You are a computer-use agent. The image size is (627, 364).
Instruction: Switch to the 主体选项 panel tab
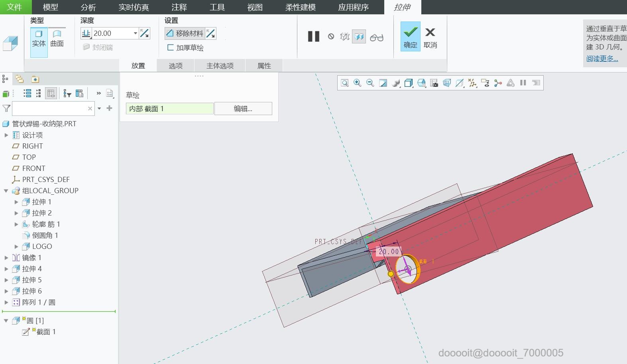pyautogui.click(x=220, y=66)
